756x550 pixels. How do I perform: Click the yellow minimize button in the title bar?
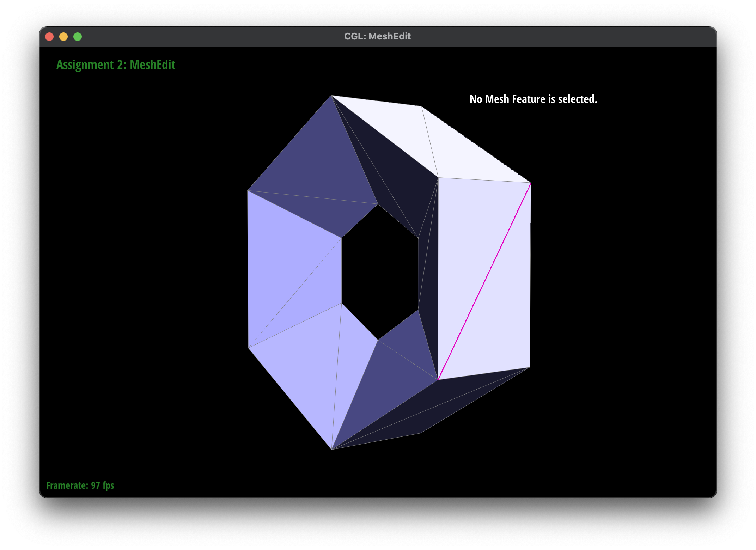pyautogui.click(x=64, y=36)
